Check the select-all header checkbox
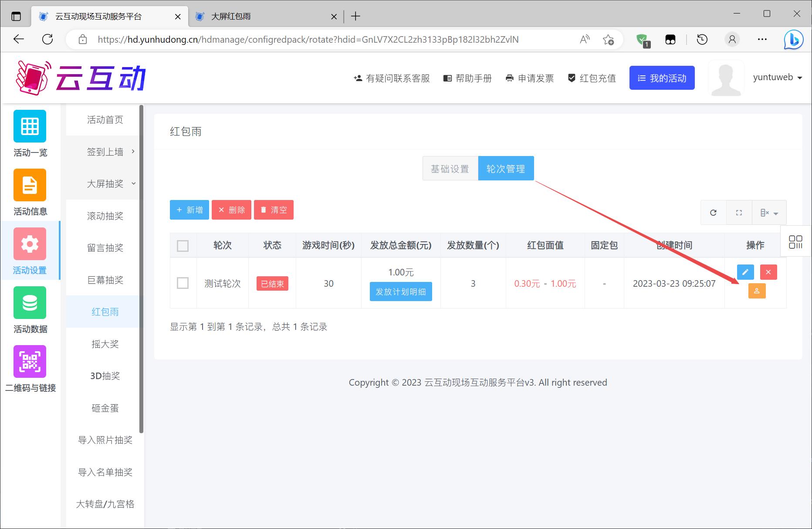Viewport: 812px width, 529px height. [x=183, y=246]
